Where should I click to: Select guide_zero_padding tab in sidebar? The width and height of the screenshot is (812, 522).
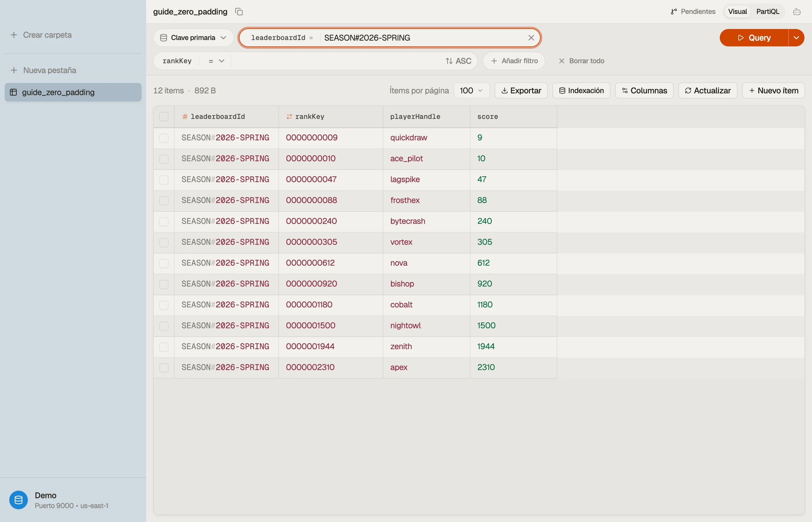pyautogui.click(x=73, y=92)
